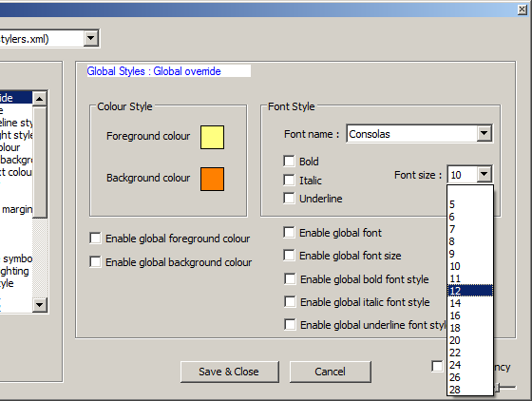Check the Underline checkbox
Screen dimensions: 532x401
(x=289, y=198)
